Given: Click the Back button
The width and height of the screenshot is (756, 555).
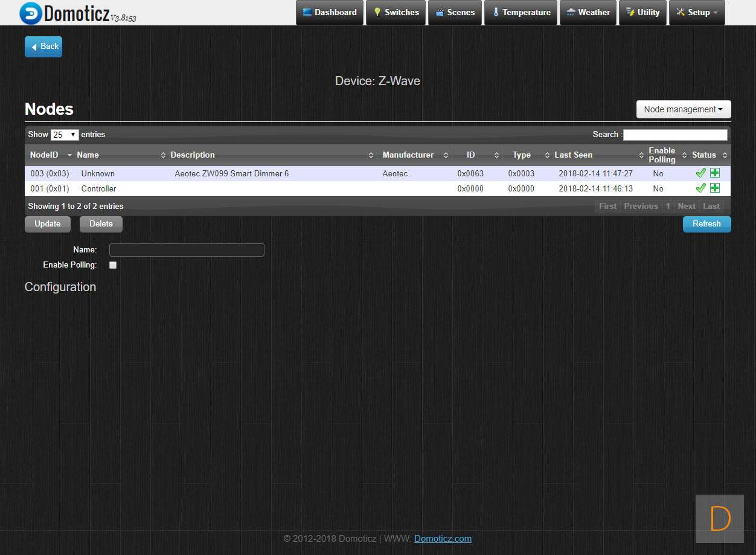Looking at the screenshot, I should coord(43,47).
